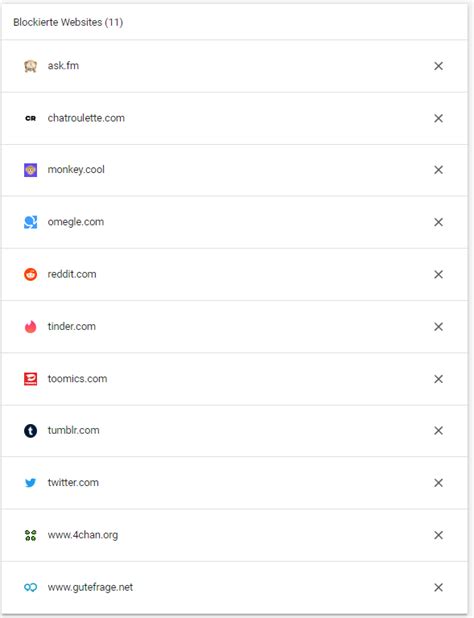Click the tumblr dark circle favicon
474x618 pixels.
coord(30,430)
